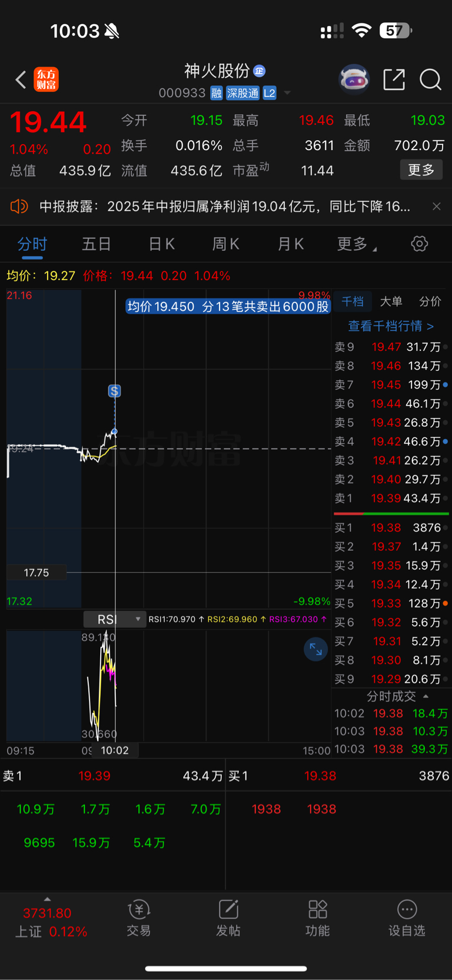Open 查看千档行情 link

tap(391, 325)
